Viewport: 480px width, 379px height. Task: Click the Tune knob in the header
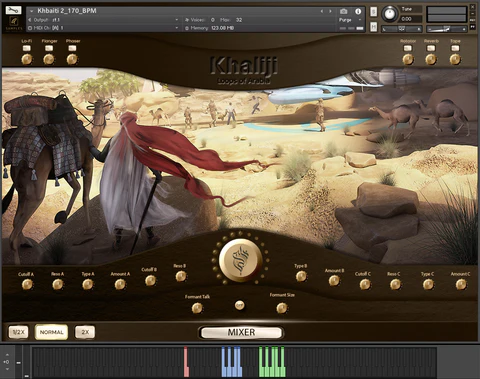pyautogui.click(x=390, y=14)
